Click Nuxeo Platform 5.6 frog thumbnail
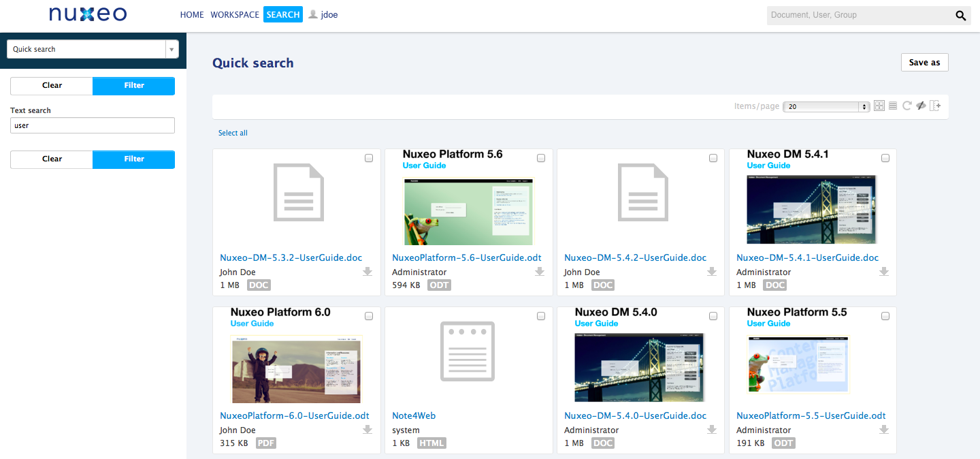The width and height of the screenshot is (980, 459). 469,197
